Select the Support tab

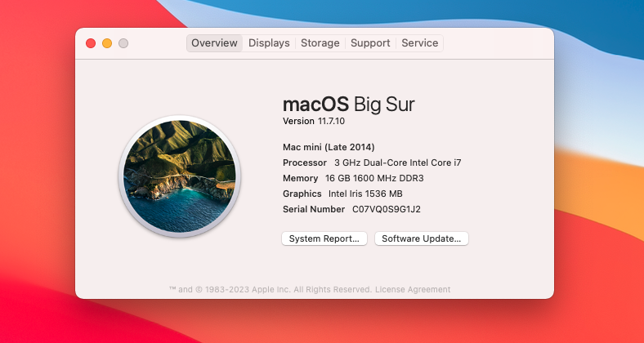click(x=370, y=43)
